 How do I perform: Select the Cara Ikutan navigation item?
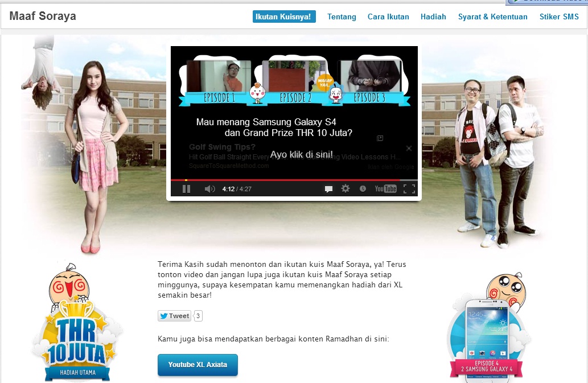point(388,17)
